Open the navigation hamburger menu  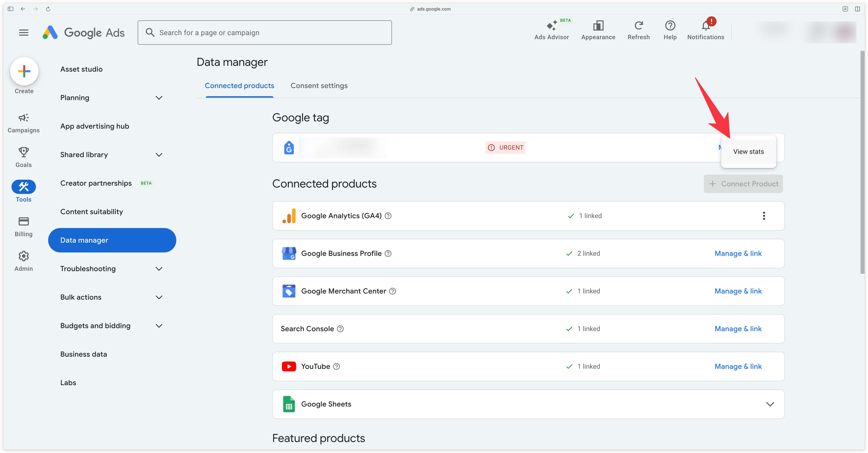coord(24,32)
